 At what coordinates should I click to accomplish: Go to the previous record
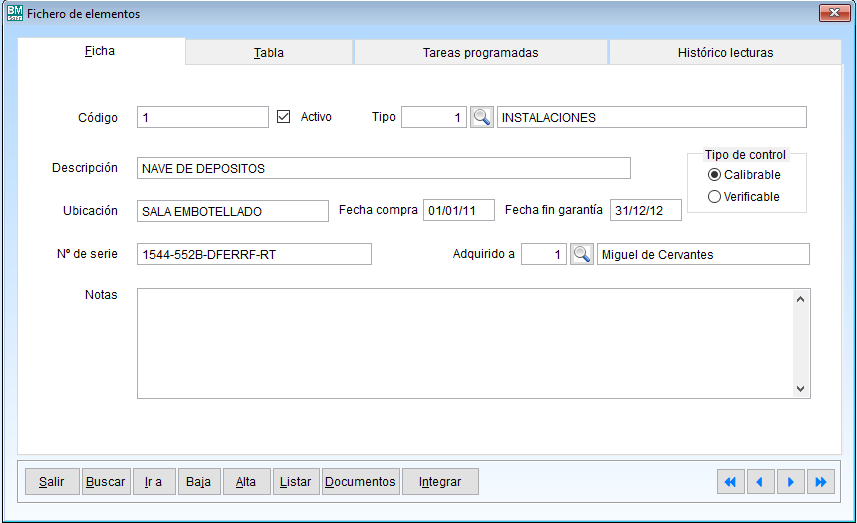(760, 482)
